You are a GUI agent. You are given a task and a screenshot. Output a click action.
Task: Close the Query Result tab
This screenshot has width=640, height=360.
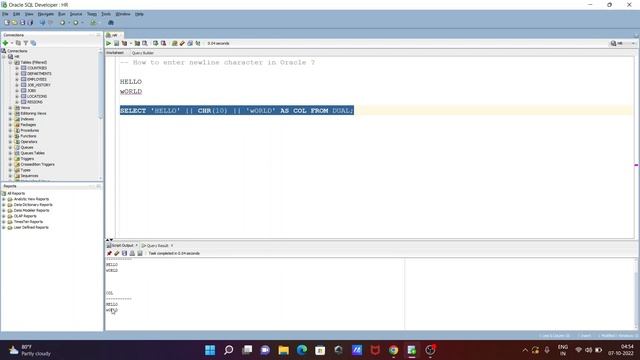172,246
